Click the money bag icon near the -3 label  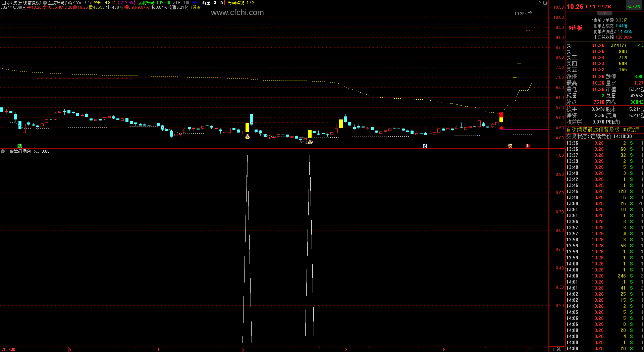coord(310,142)
